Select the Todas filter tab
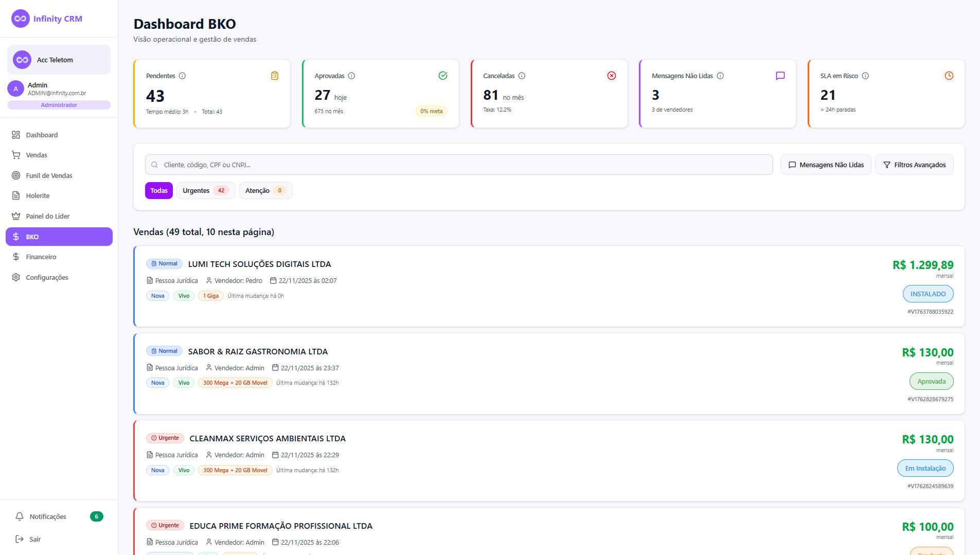Screen dimensions: 980x555 [158, 191]
